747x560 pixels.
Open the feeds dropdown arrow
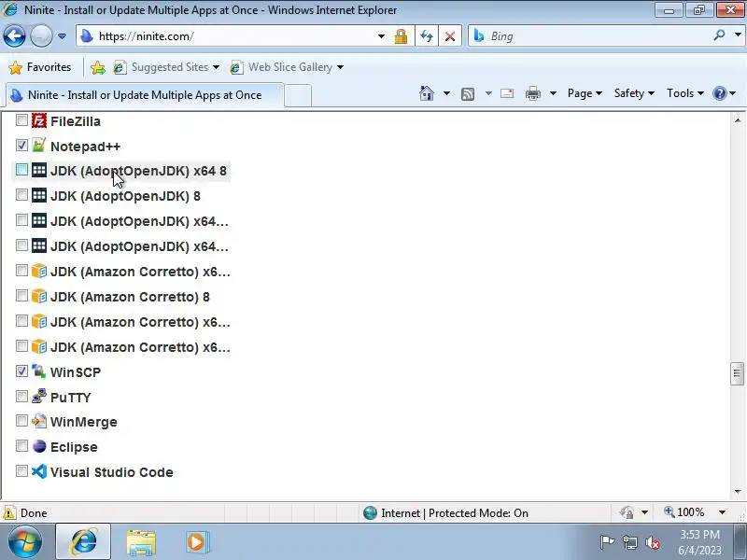[488, 93]
